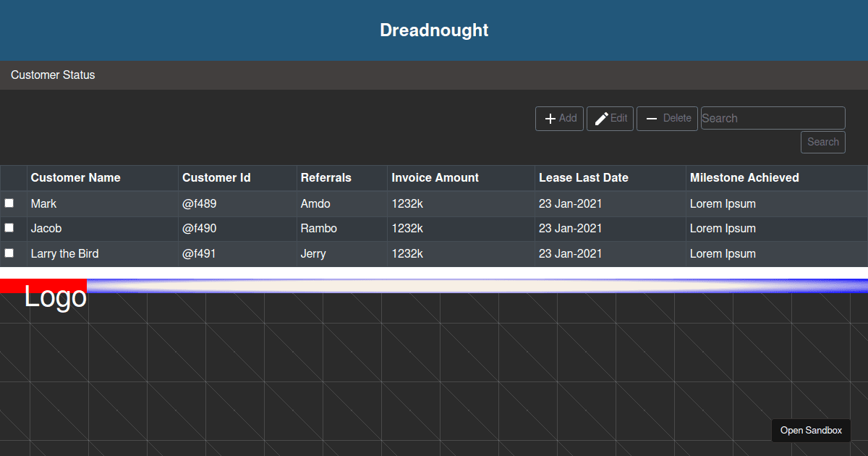Click the Amdo referral cell
The height and width of the screenshot is (456, 868).
click(x=342, y=204)
